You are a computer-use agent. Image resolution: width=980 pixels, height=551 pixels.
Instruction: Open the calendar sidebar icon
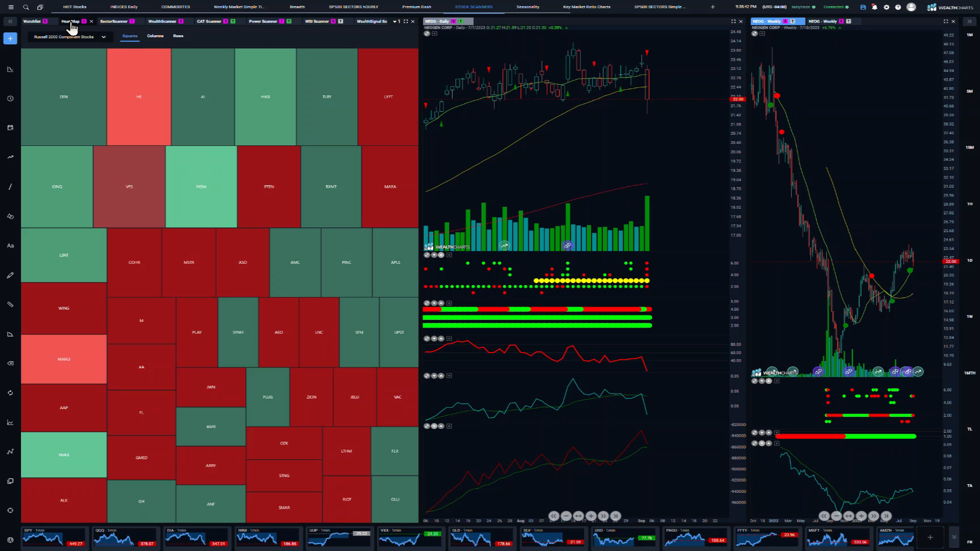click(x=10, y=128)
